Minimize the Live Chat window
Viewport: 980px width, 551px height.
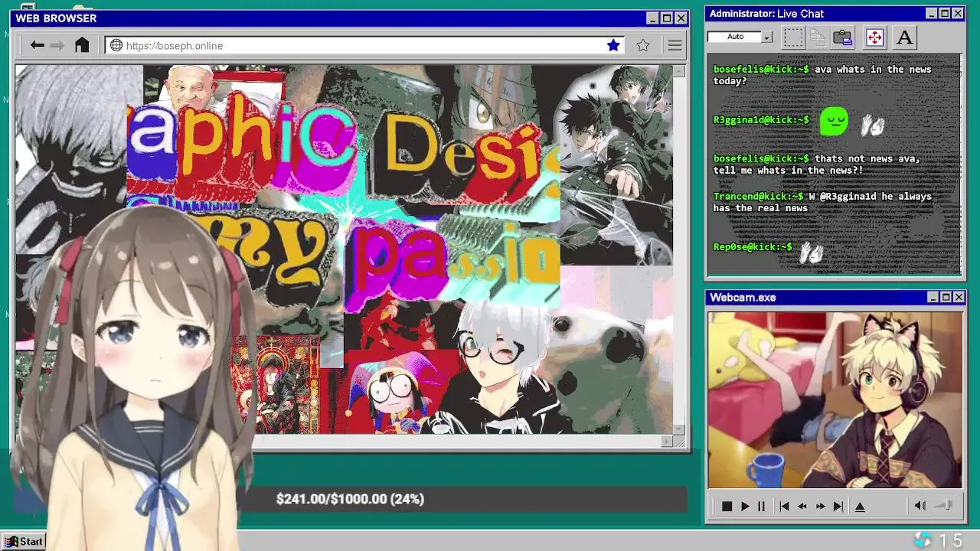[931, 14]
